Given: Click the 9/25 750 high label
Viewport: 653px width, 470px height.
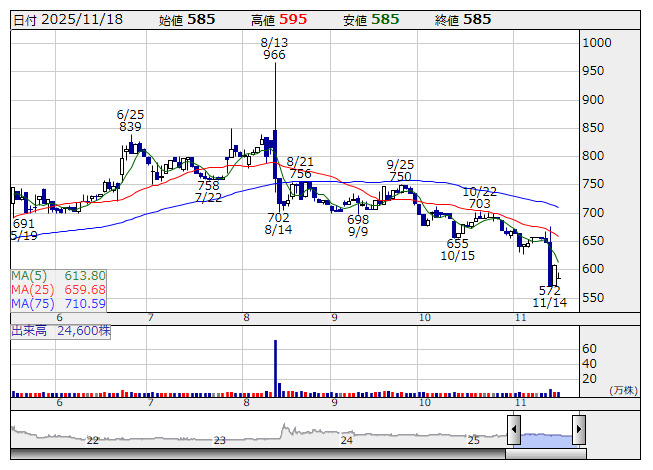Looking at the screenshot, I should pos(400,170).
